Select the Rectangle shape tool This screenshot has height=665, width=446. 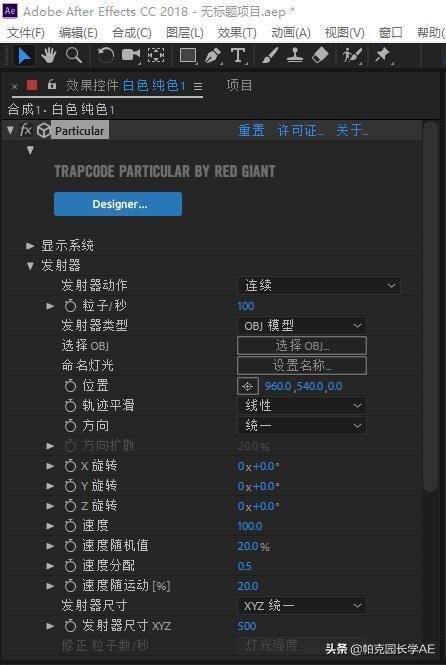[x=188, y=56]
